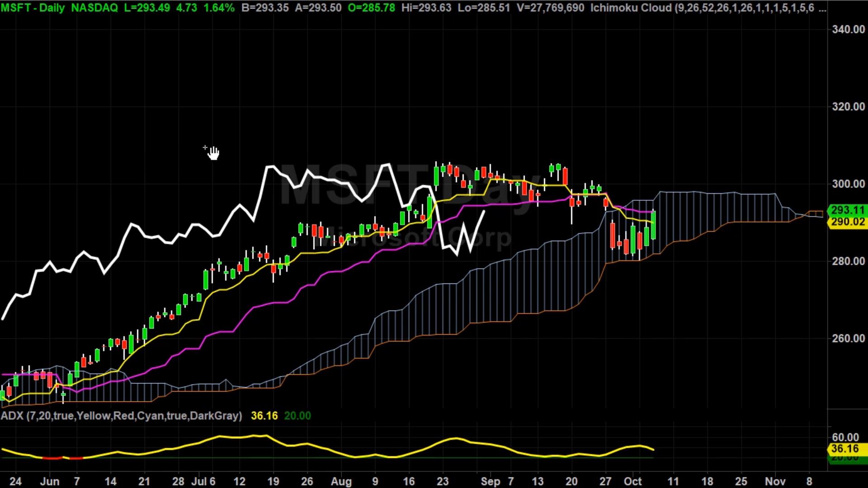
Task: Click the Sep date axis label
Action: [x=491, y=482]
